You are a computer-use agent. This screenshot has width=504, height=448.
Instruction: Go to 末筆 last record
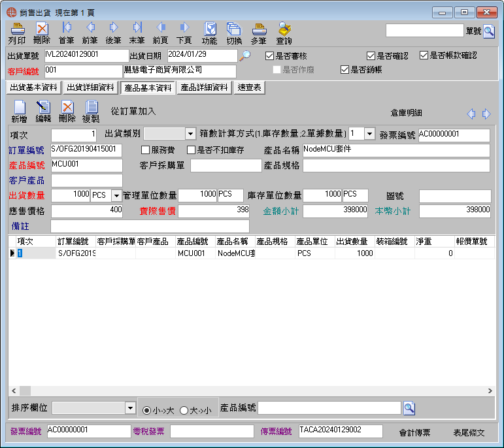(x=137, y=33)
